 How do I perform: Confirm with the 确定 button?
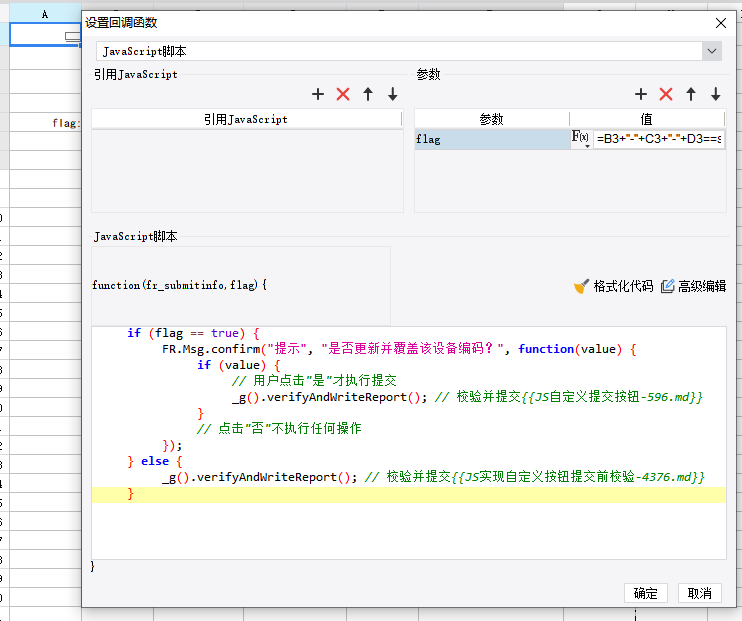pyautogui.click(x=645, y=593)
